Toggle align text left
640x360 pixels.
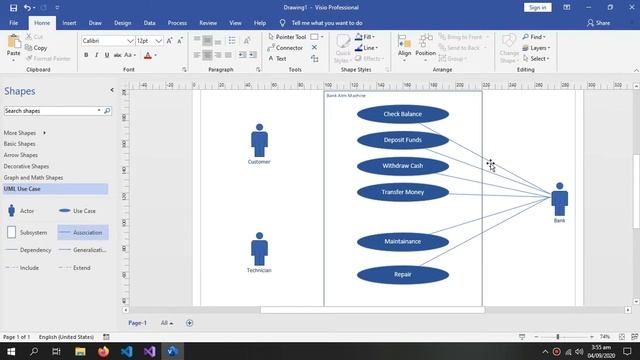coord(197,55)
